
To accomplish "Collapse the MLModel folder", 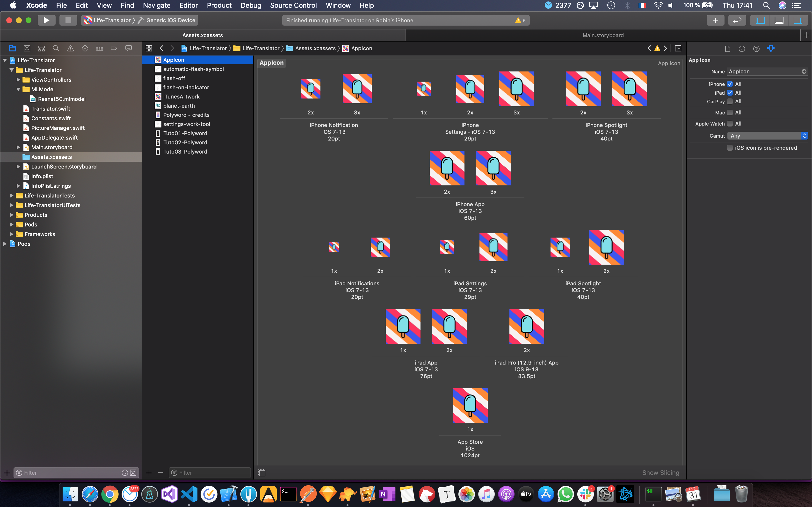I will tap(18, 89).
